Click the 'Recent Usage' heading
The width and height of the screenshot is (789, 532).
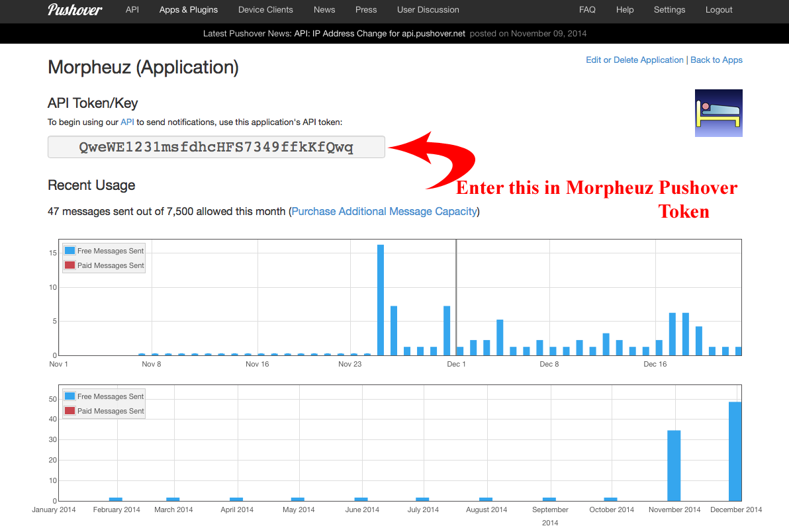(91, 185)
